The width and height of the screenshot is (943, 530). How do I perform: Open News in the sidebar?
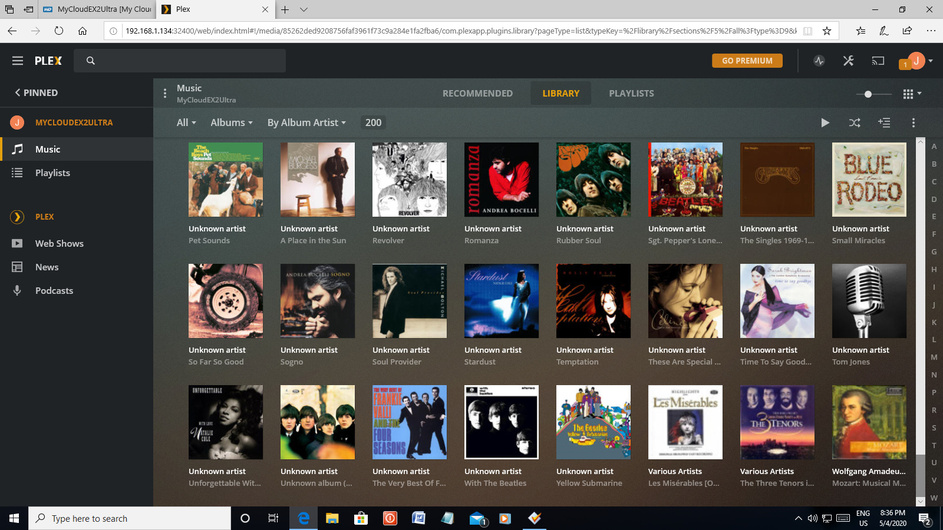pos(76,267)
